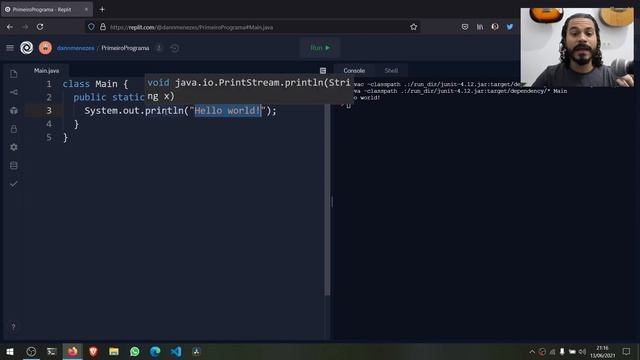Go forward in browser

(x=25, y=27)
